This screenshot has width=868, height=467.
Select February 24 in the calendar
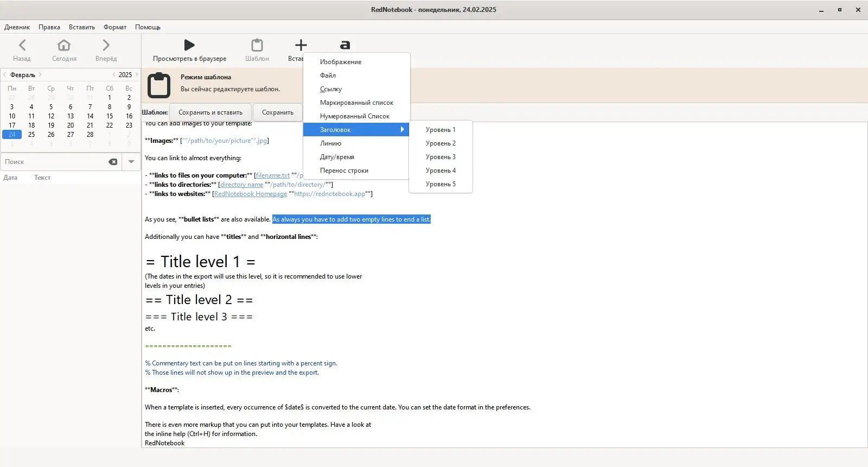12,135
